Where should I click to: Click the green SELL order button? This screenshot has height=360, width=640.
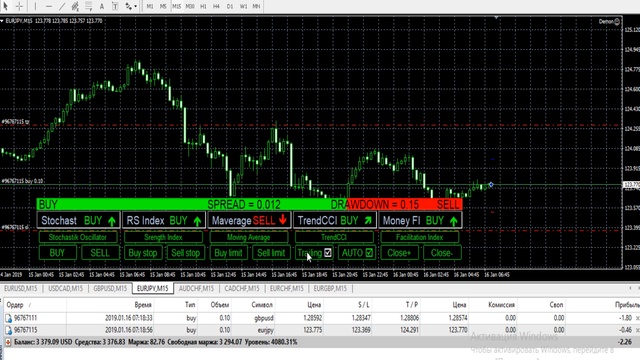(100, 253)
